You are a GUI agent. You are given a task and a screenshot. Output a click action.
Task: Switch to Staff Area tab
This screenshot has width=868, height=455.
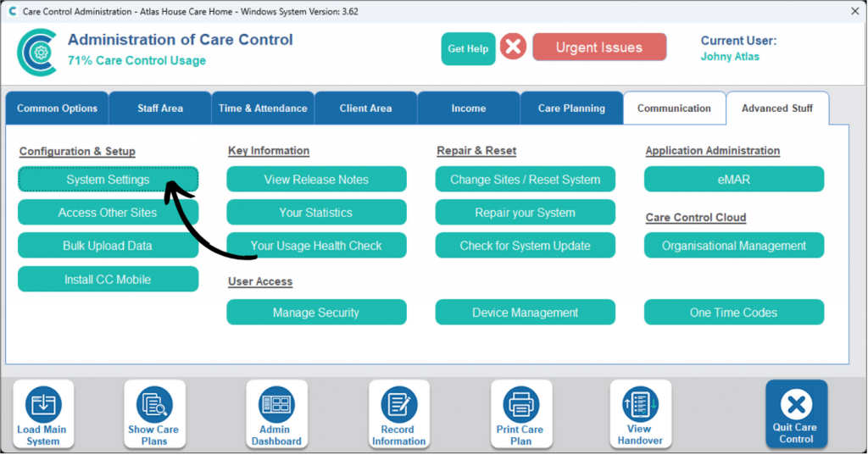[x=160, y=108]
